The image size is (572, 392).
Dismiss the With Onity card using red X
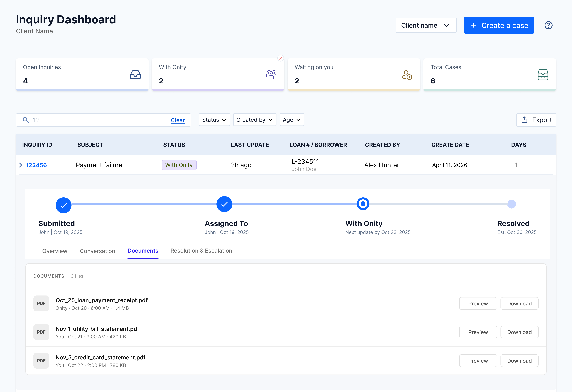pos(281,58)
